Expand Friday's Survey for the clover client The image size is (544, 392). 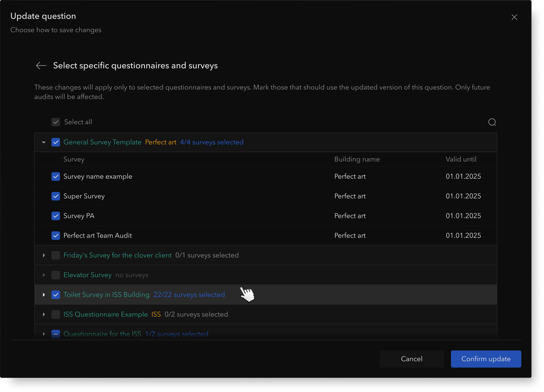(44, 255)
